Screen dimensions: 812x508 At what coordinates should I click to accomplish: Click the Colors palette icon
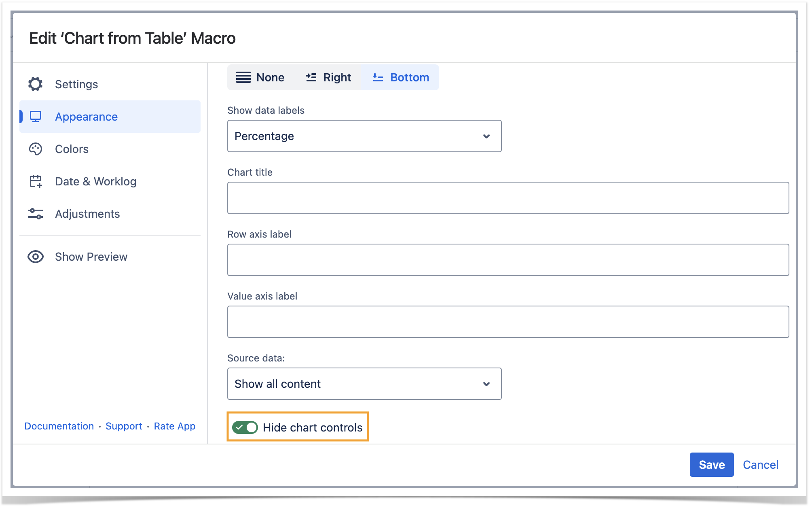click(36, 149)
